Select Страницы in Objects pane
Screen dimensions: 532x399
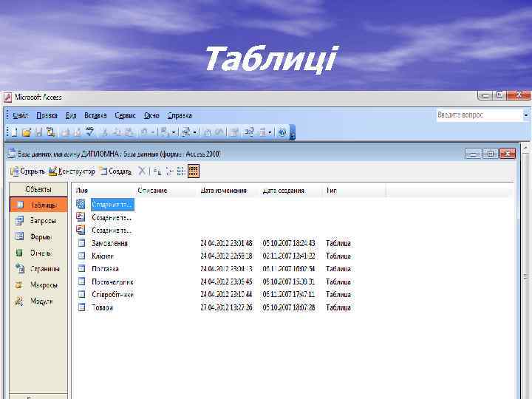(x=38, y=269)
